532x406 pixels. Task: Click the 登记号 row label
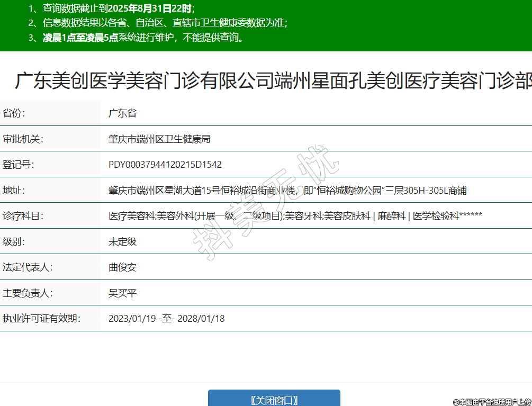[x=19, y=165]
